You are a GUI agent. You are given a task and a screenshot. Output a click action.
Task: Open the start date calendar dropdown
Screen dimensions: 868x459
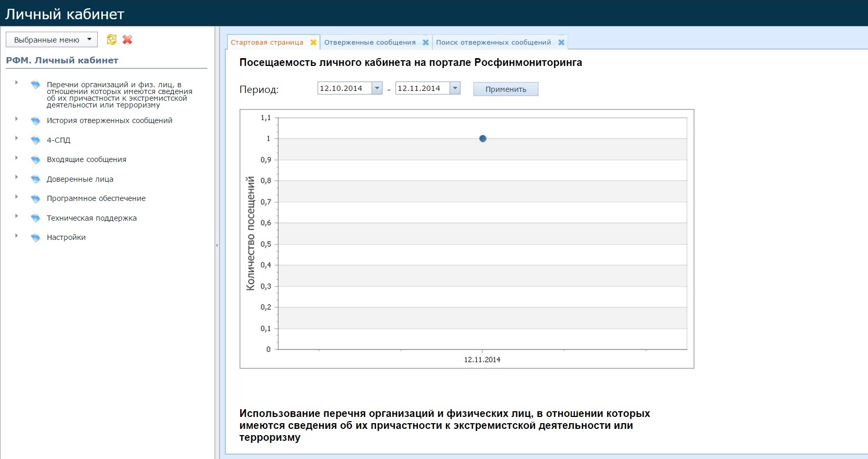tap(377, 88)
